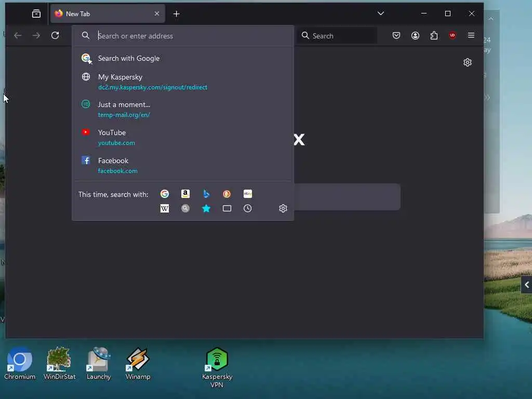Open YouTube suggestion
The image size is (532, 399).
point(183,137)
